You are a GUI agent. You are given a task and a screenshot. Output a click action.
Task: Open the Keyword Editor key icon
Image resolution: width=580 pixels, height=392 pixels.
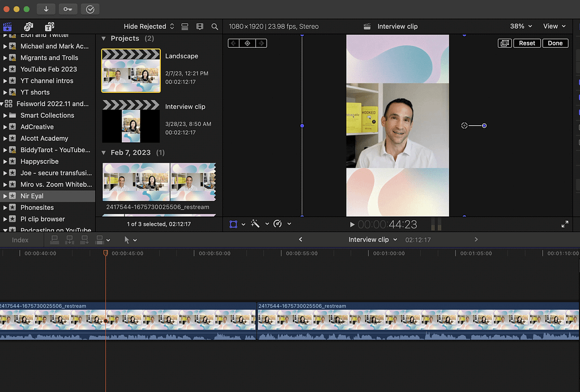[67, 9]
